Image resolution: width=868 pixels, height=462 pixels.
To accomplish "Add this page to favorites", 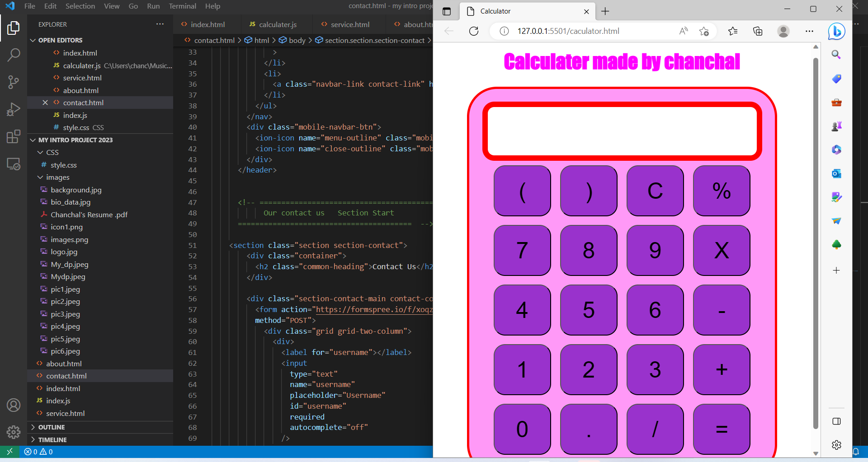I will tap(704, 31).
